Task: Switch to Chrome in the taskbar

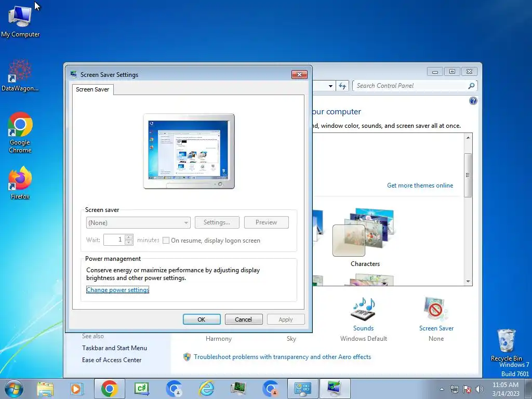Action: (109, 389)
